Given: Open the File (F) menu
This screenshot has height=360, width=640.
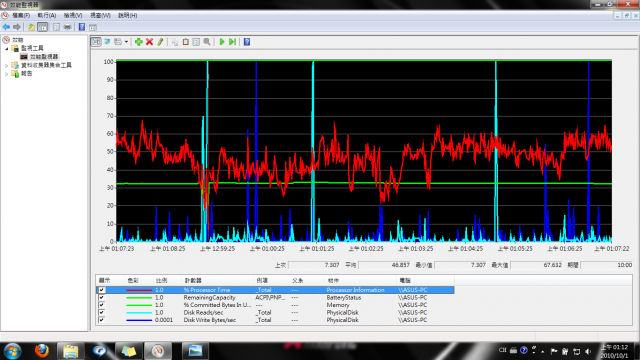Looking at the screenshot, I should click(x=21, y=15).
